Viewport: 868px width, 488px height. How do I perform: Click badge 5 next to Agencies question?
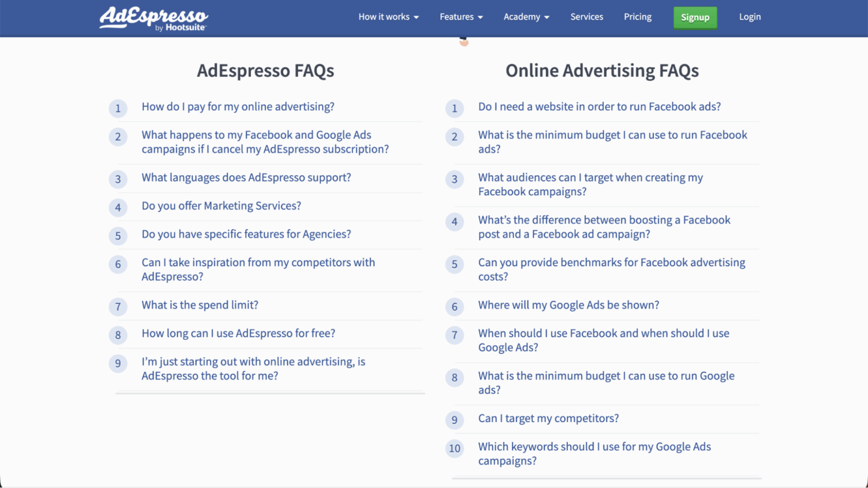118,236
